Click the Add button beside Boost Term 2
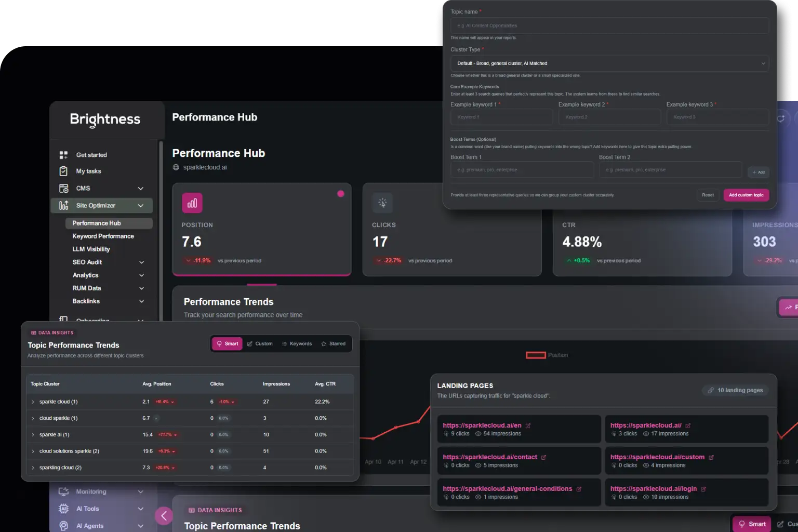Screen dimensions: 798x532 click(x=759, y=172)
